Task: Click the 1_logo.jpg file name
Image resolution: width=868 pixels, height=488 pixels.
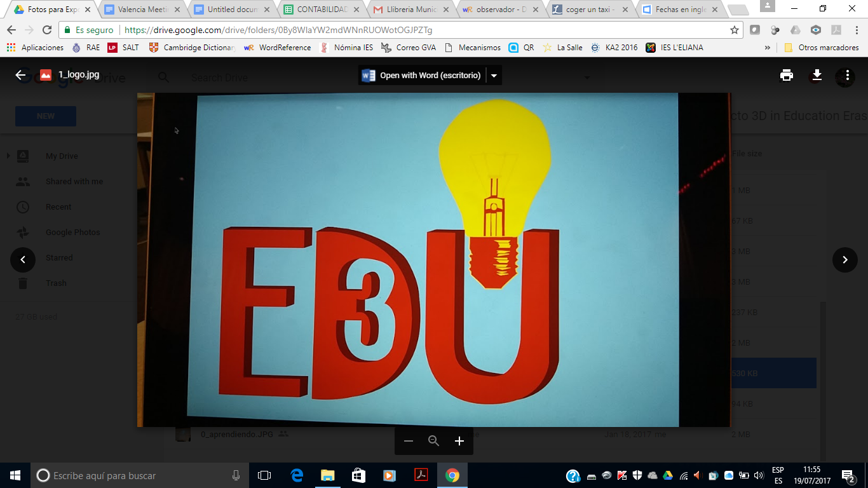Action: [79, 75]
